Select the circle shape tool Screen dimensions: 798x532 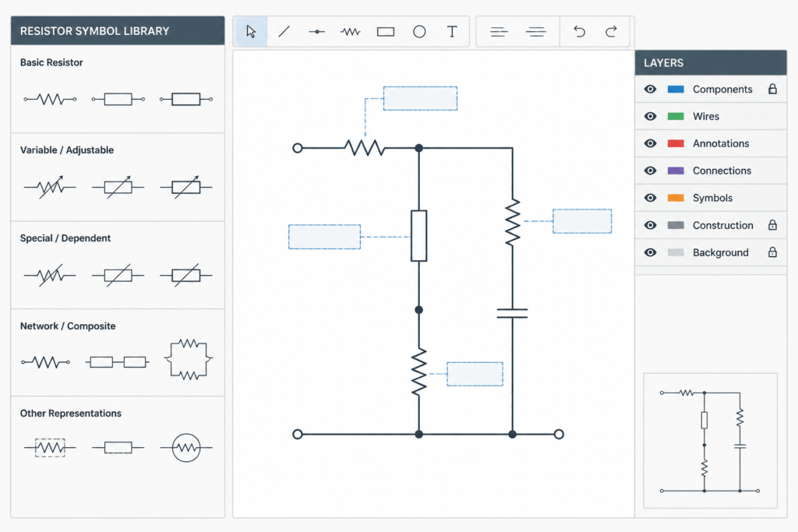[x=419, y=31]
